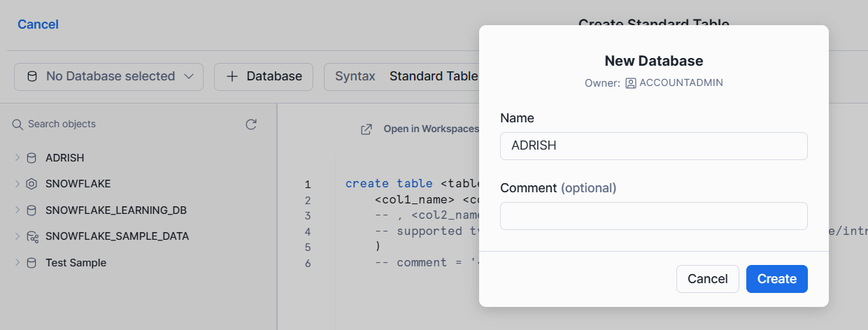Click the SNOWFLAKE_LEARNING_DB database icon
The image size is (868, 330).
(x=31, y=210)
